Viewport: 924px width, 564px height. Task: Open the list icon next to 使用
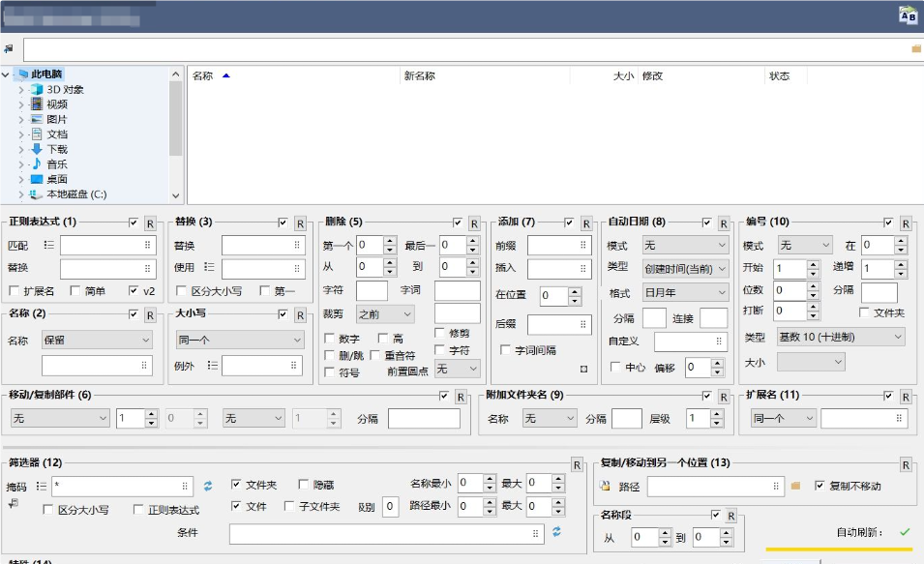point(209,267)
